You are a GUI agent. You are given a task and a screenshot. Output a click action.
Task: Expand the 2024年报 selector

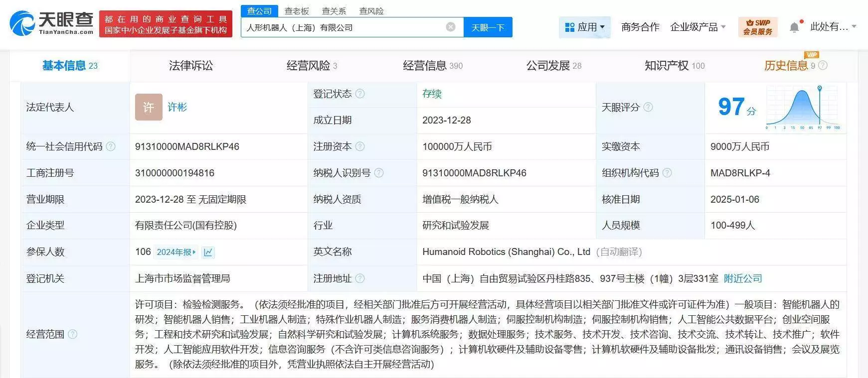[176, 252]
